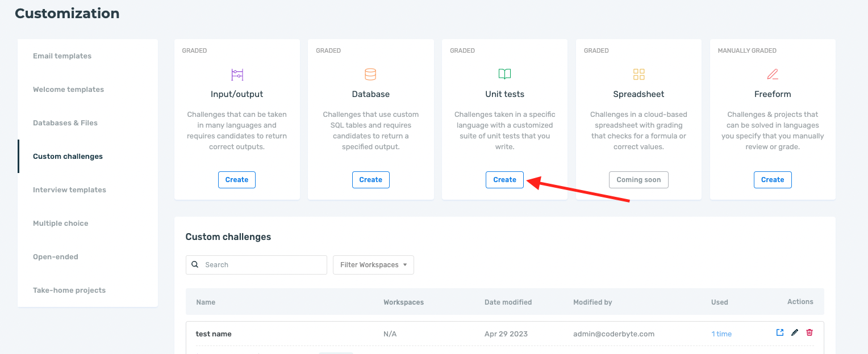Click the Input/output abacus icon
The image size is (868, 354).
pyautogui.click(x=237, y=74)
